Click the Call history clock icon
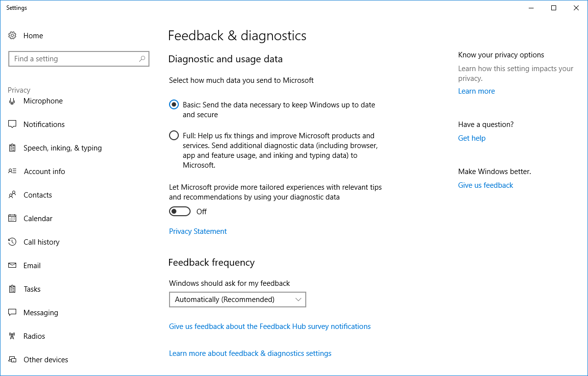The width and height of the screenshot is (588, 376). [13, 242]
